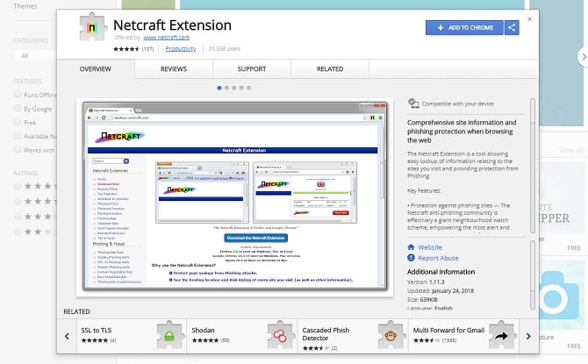Show previous related extensions with left arrow
Viewport: 588px width, 364px height.
67,336
